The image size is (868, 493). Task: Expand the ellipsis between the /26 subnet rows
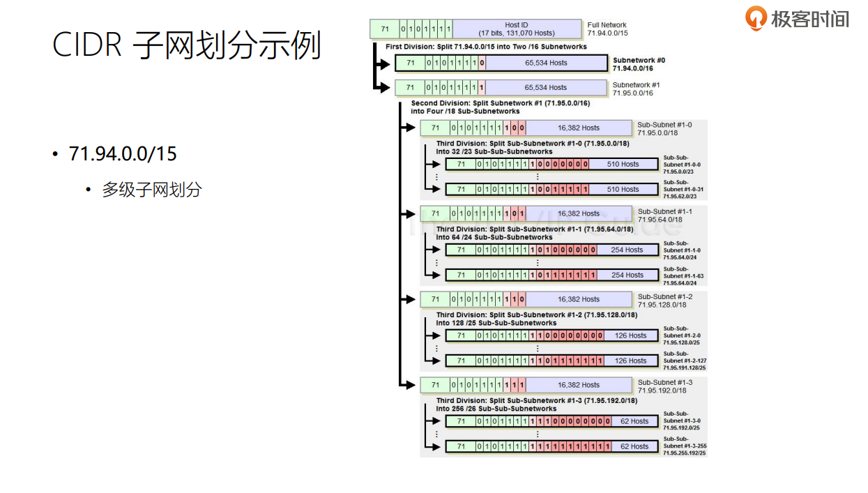537,433
